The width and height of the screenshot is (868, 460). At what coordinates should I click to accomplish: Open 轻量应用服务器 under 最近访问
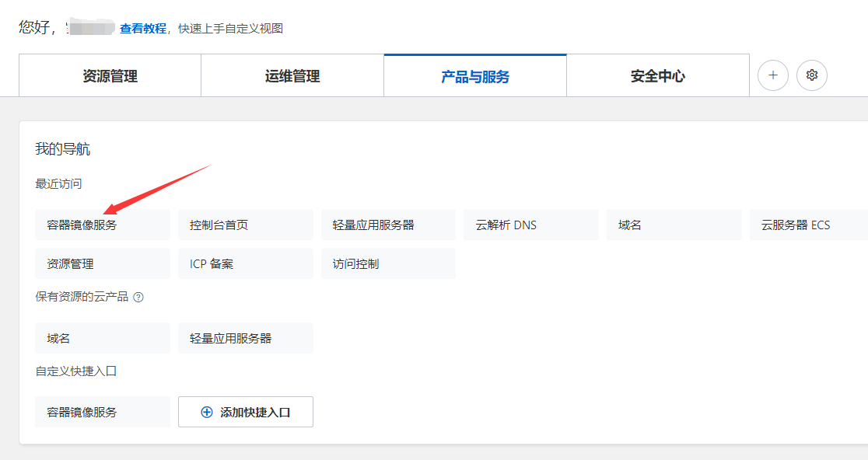coord(388,225)
